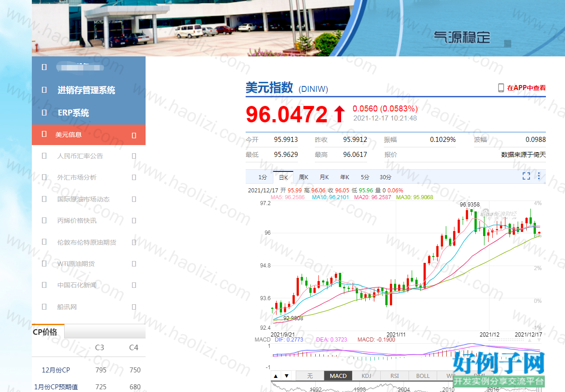Expand the arrow right of 美元信息

(134, 135)
